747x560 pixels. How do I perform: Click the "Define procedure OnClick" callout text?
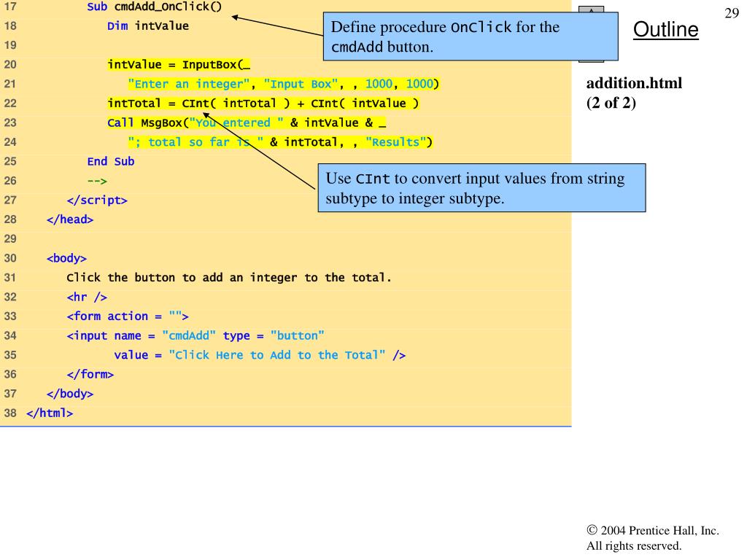(x=446, y=36)
